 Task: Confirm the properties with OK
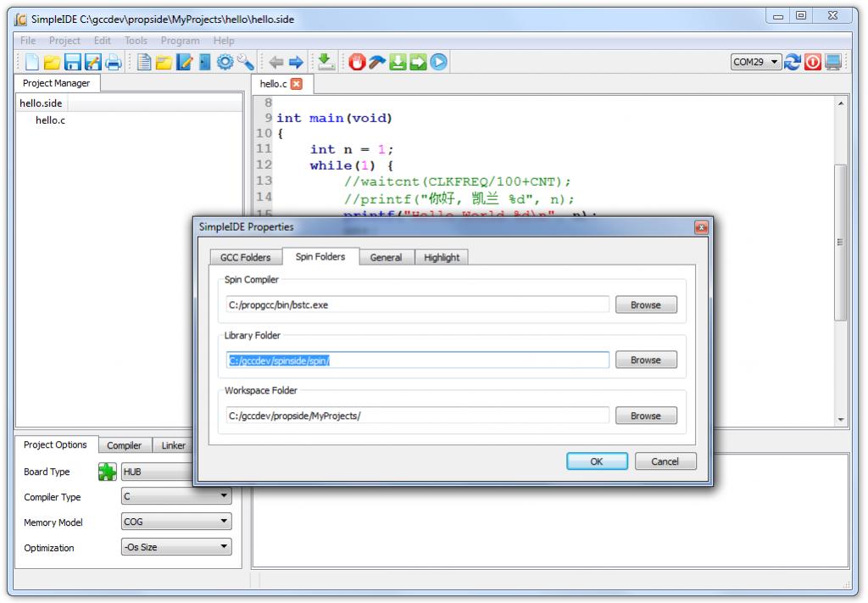(597, 461)
